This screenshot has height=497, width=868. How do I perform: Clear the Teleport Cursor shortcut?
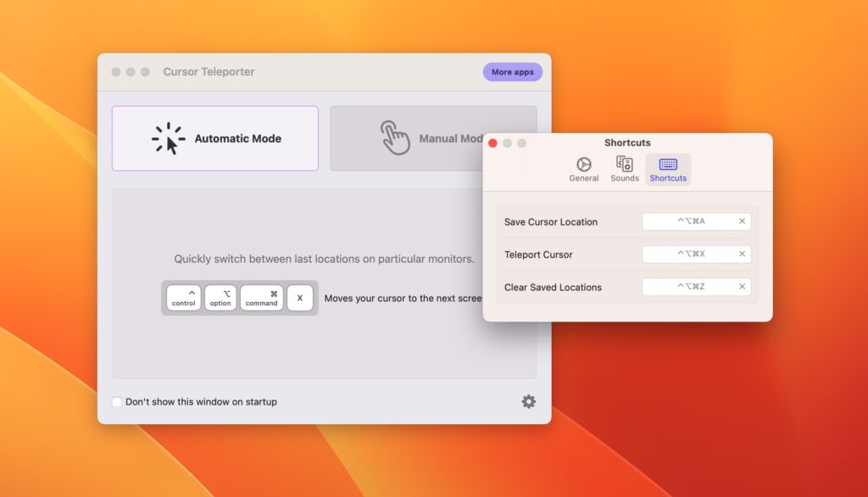pos(743,254)
